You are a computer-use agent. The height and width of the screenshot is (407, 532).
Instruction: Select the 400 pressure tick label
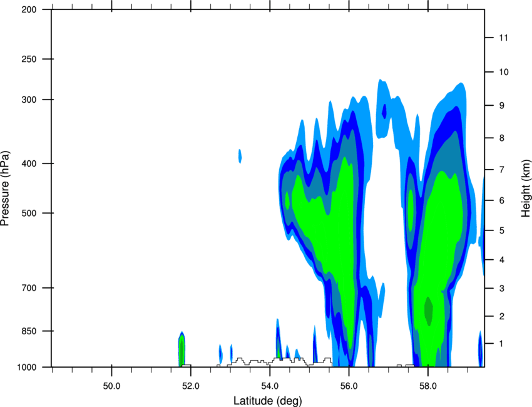[x=29, y=163]
